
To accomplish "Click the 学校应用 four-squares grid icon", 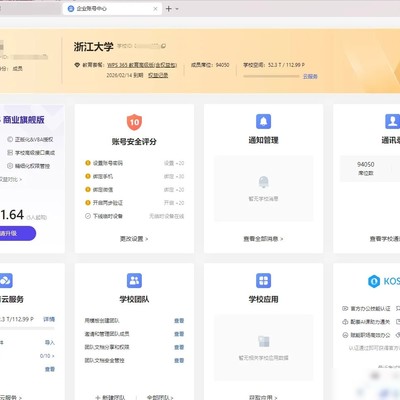I will [263, 280].
